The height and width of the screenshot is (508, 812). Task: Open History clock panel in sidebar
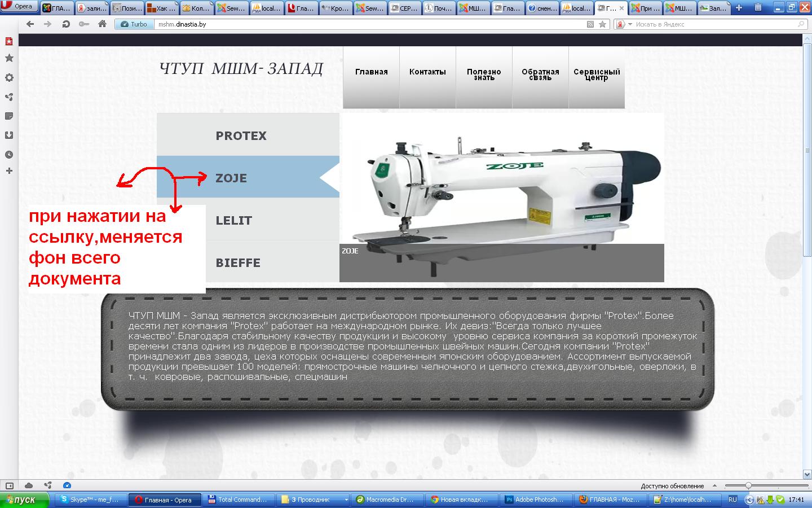point(9,155)
